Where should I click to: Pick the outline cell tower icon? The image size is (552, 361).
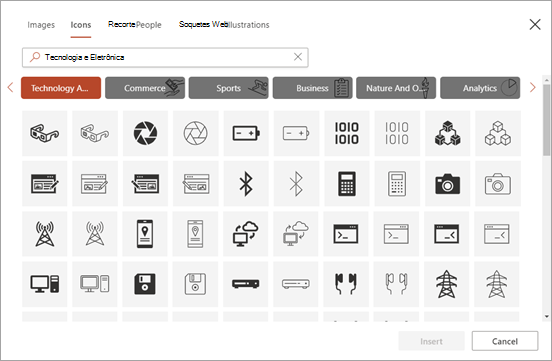click(x=95, y=234)
